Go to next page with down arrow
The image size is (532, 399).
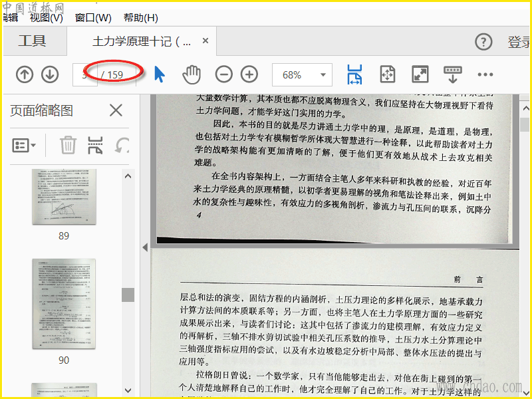(50, 74)
